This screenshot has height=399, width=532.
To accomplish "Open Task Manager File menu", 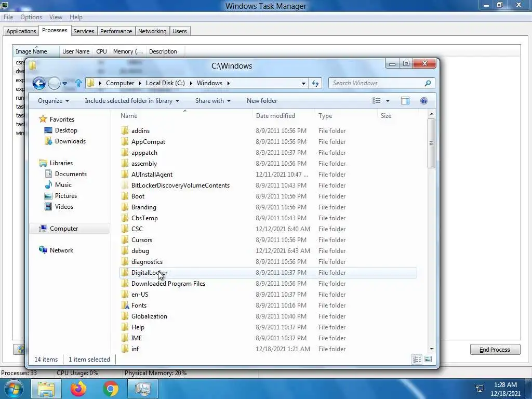I will pos(8,17).
